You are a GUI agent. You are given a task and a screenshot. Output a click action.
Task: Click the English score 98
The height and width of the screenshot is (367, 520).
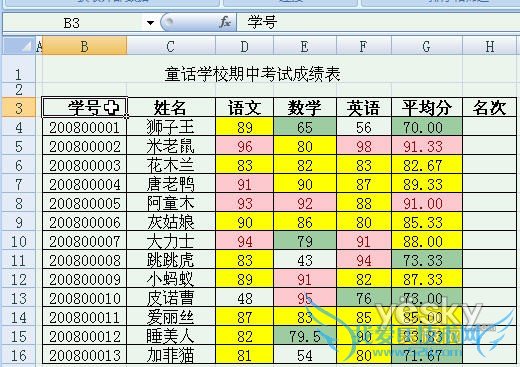tap(364, 146)
